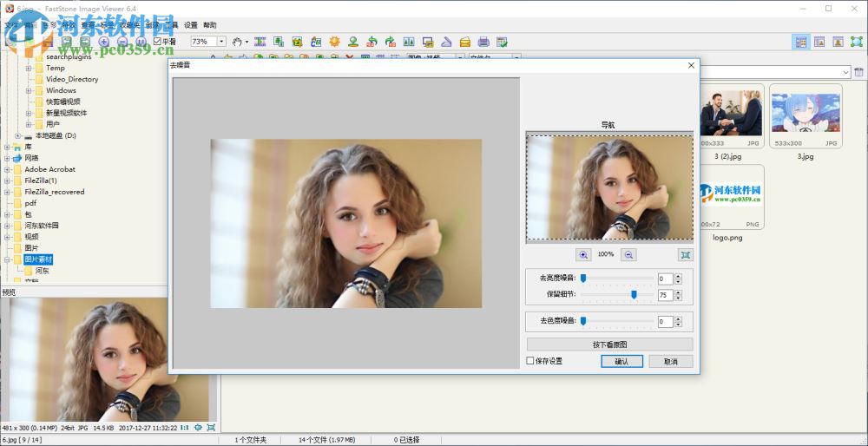Toggle the 平滑 smooth checkbox
This screenshot has height=446, width=868.
(x=157, y=41)
